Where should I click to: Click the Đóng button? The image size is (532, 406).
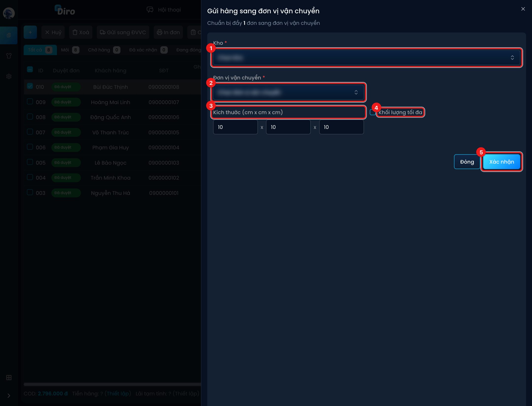467,162
